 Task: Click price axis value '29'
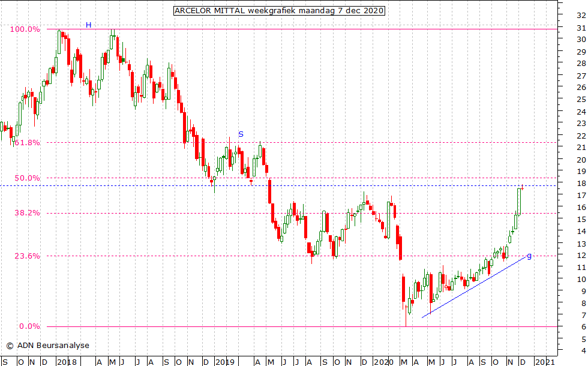(581, 52)
